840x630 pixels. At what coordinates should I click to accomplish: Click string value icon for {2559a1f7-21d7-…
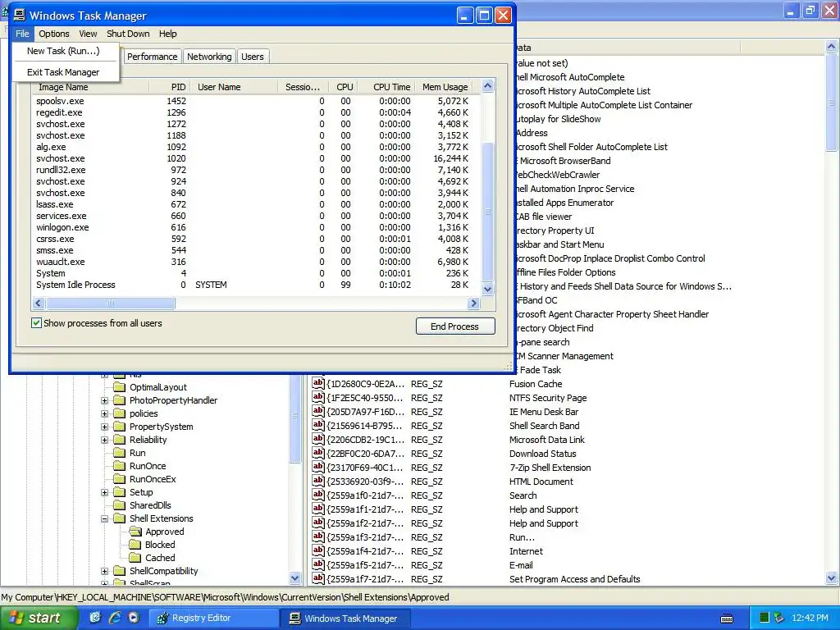pyautogui.click(x=318, y=578)
